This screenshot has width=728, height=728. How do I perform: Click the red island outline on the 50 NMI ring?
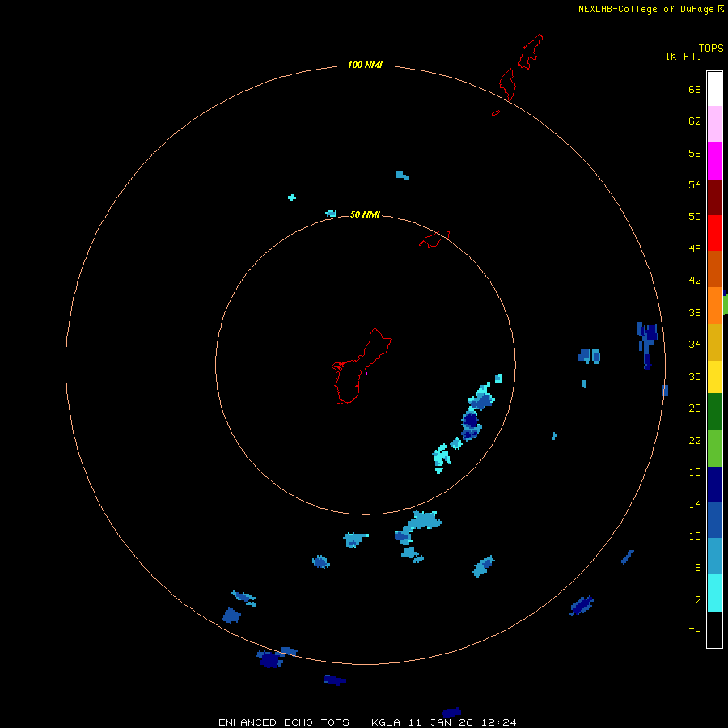[x=434, y=239]
